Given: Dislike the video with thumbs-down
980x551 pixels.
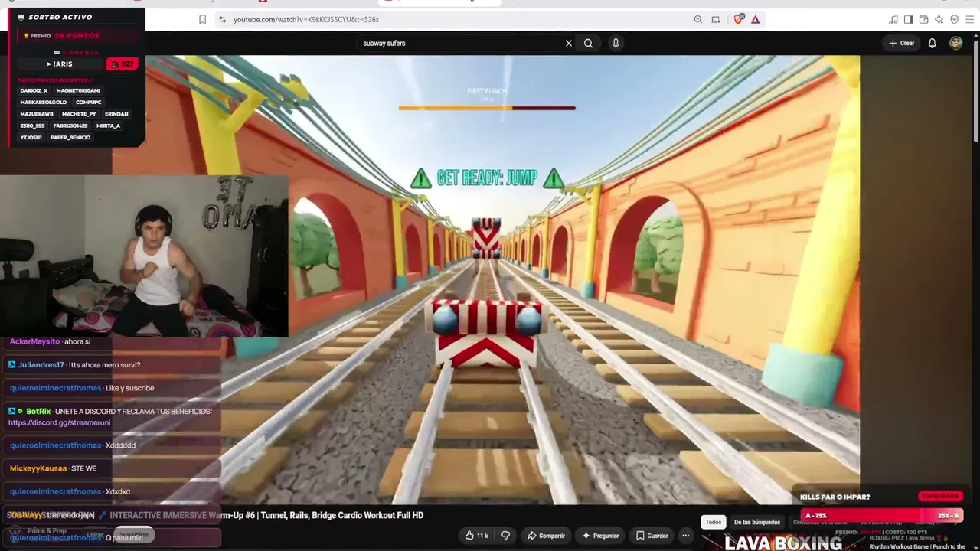Looking at the screenshot, I should 505,536.
